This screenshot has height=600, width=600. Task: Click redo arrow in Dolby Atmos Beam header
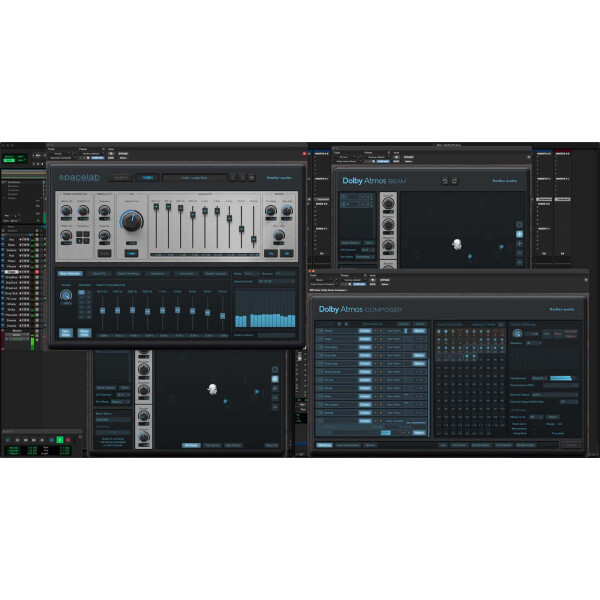454,181
